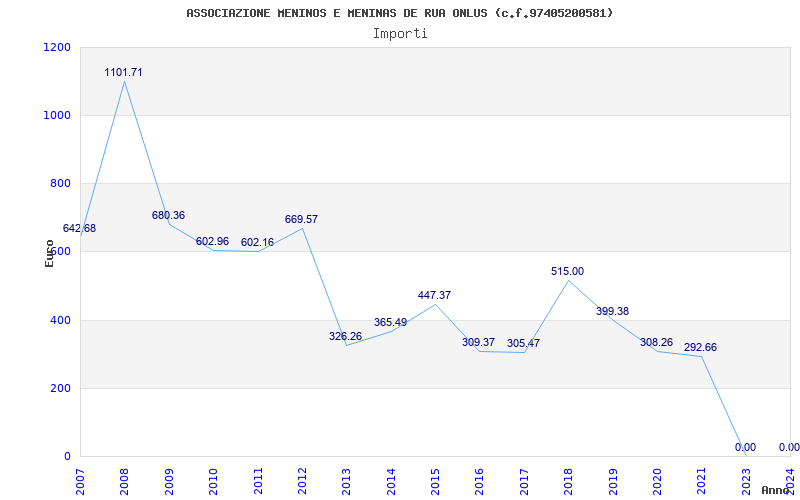This screenshot has width=800, height=500.
Task: Select year 2019 on x-axis
Action: click(613, 481)
